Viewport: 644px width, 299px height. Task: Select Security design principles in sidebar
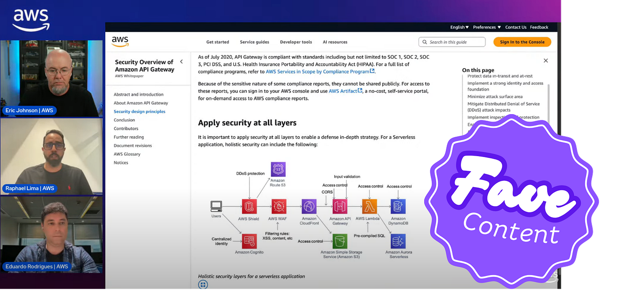click(x=139, y=111)
